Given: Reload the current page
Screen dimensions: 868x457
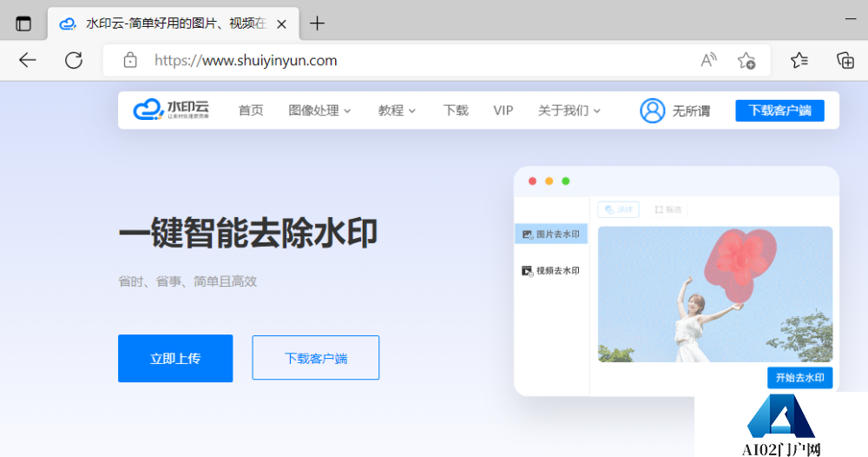Looking at the screenshot, I should pos(74,60).
